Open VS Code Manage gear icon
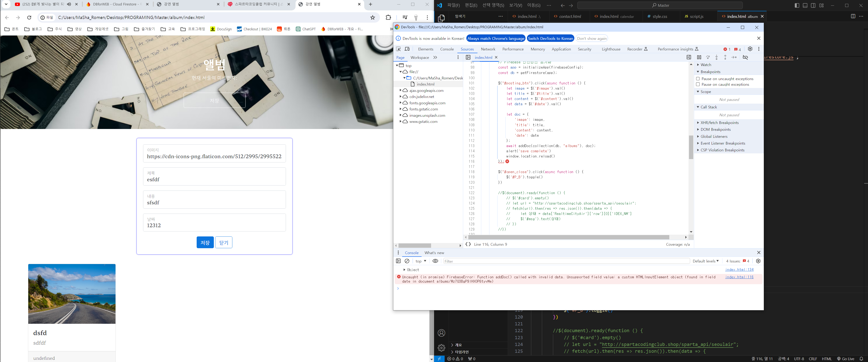Viewport: 868px width, 362px height. (441, 348)
